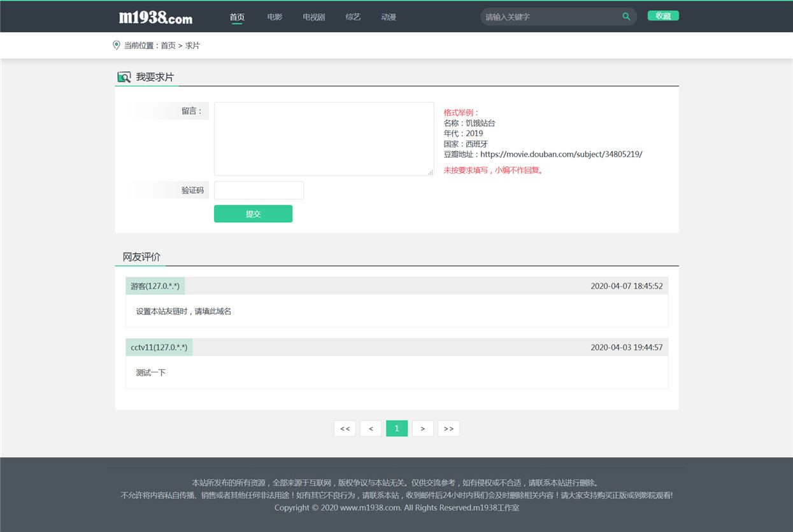The image size is (793, 532).
Task: Click the 网友评价 section heading
Action: click(x=141, y=257)
